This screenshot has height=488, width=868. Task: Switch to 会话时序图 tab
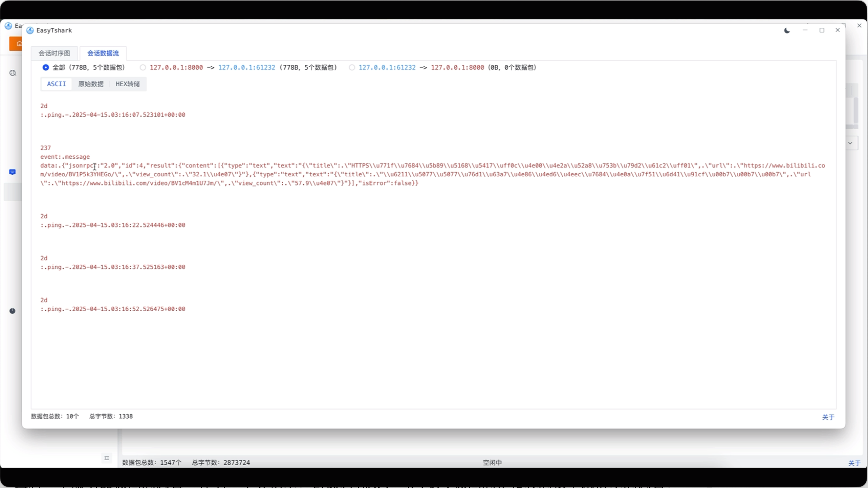pyautogui.click(x=54, y=53)
